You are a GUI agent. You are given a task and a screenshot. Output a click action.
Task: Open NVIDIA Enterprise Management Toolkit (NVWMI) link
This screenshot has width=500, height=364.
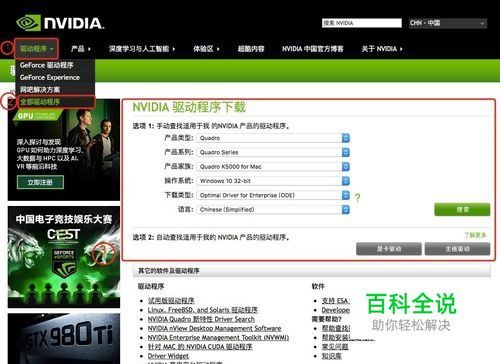tap(218, 337)
